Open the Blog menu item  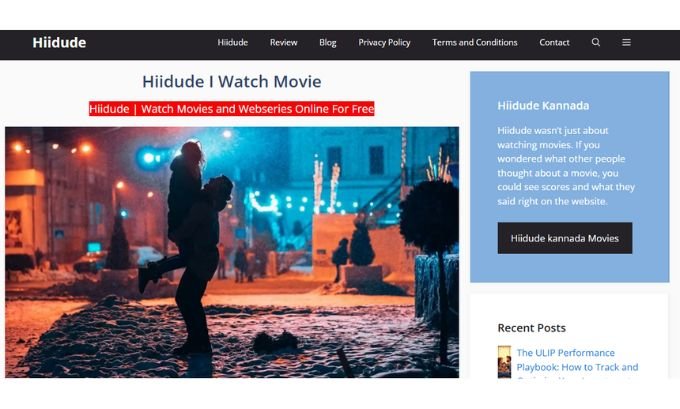click(328, 43)
